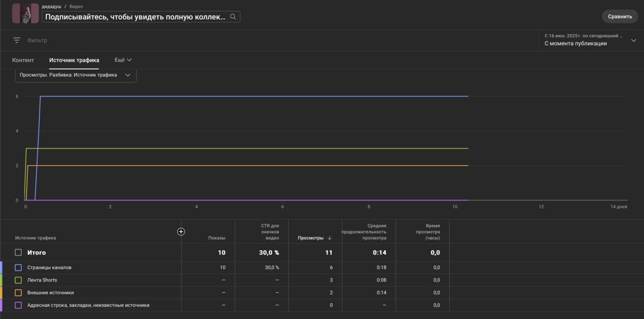Open the filter icon menu
Image resolution: width=644 pixels, height=319 pixels.
click(x=17, y=40)
